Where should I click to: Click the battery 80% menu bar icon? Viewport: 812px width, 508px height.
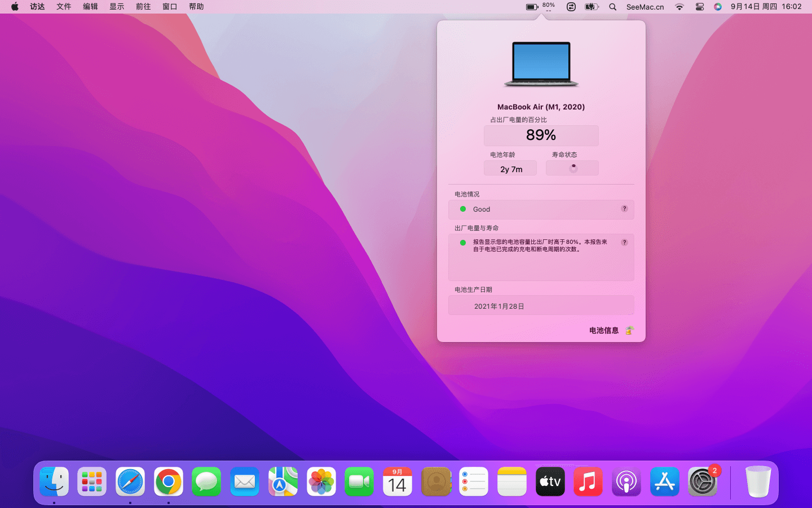pyautogui.click(x=540, y=7)
